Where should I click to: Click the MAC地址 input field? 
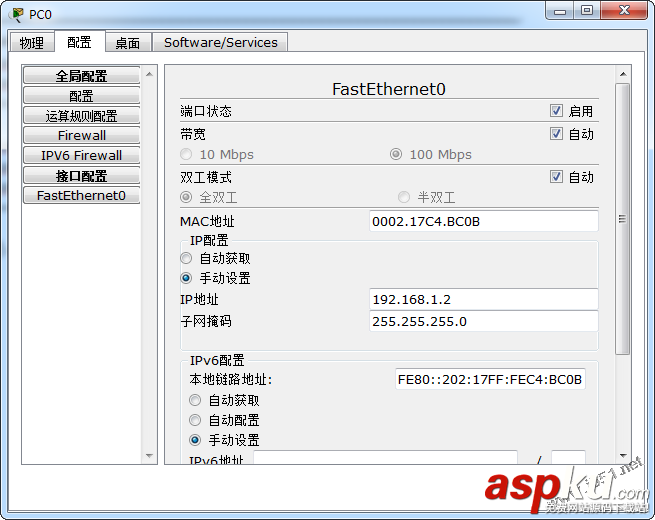484,221
